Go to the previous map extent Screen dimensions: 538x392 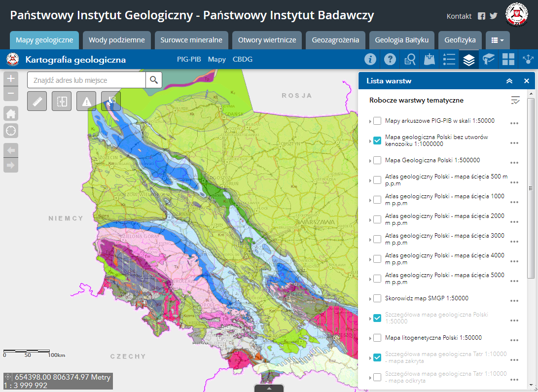click(11, 150)
